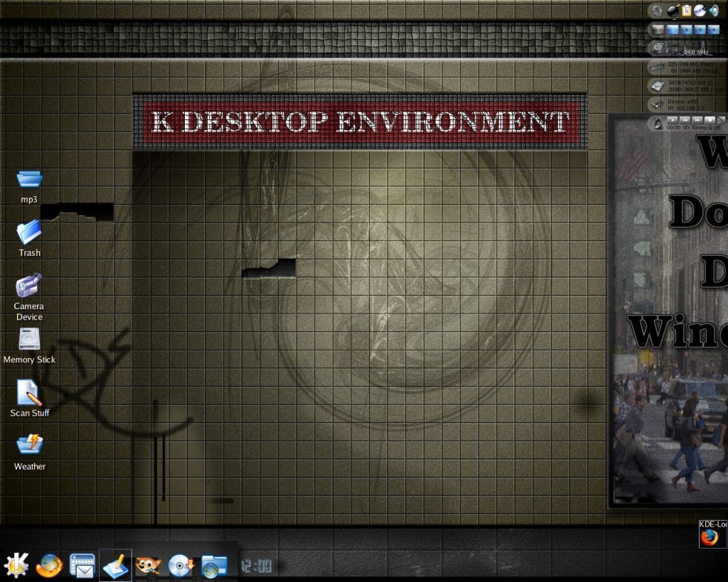Open the volume speaker tray icon
The width and height of the screenshot is (728, 582).
point(714,11)
